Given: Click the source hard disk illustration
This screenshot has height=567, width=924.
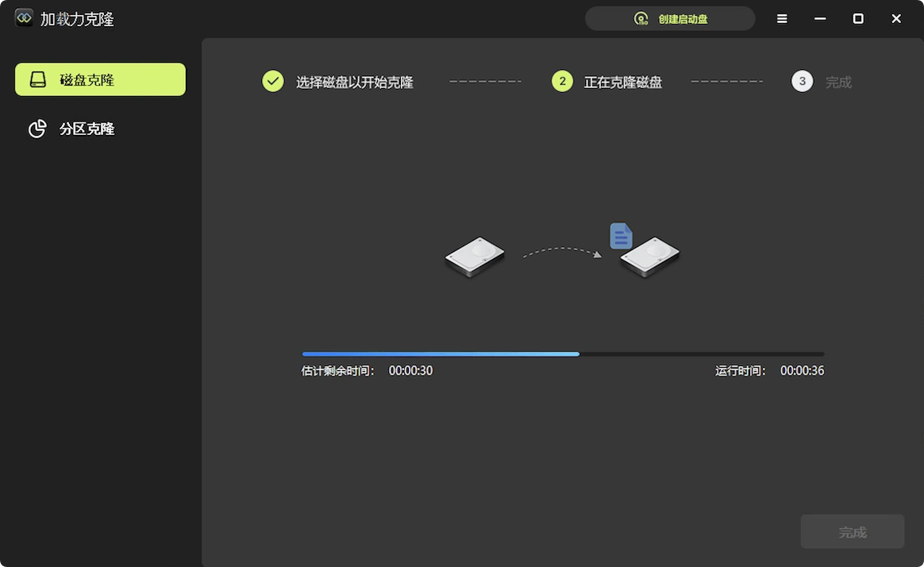Looking at the screenshot, I should click(x=475, y=256).
